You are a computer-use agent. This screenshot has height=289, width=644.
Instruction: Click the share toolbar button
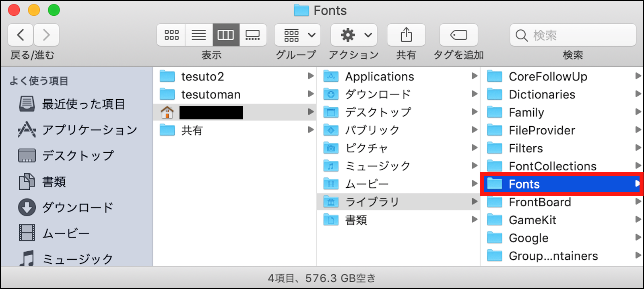(406, 35)
